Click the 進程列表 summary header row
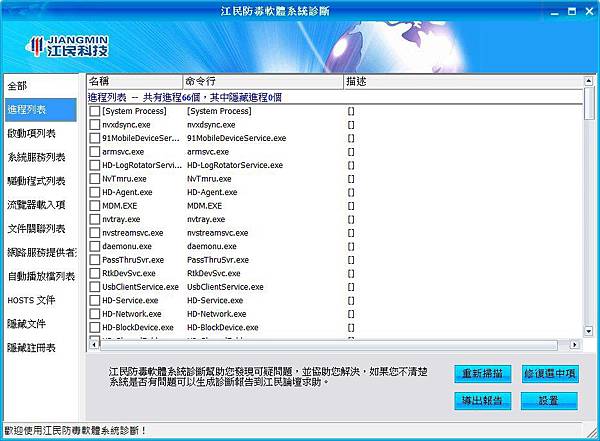Image resolution: width=600 pixels, height=441 pixels. pos(335,97)
